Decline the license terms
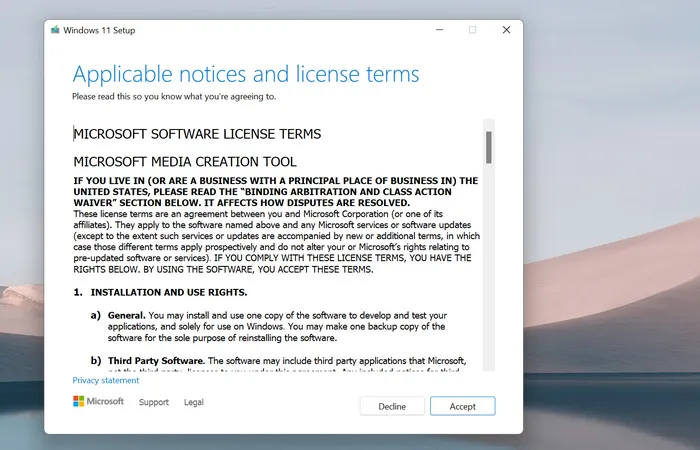Viewport: 700px width, 450px height. (x=392, y=406)
